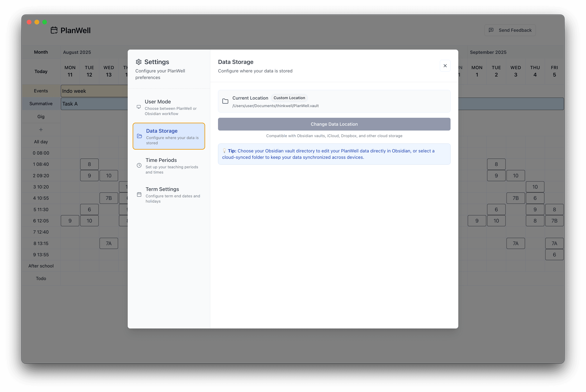Click the 7 12:40 period label

pyautogui.click(x=41, y=232)
